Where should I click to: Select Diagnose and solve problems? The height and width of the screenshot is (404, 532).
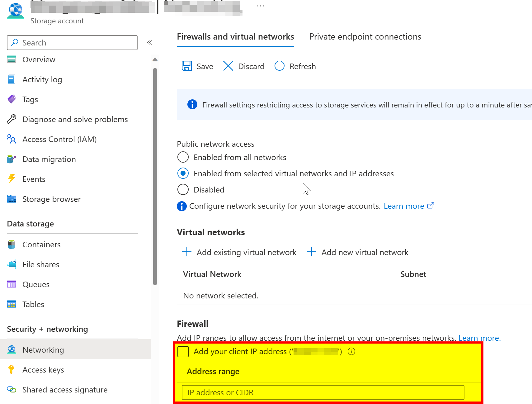pyautogui.click(x=75, y=119)
